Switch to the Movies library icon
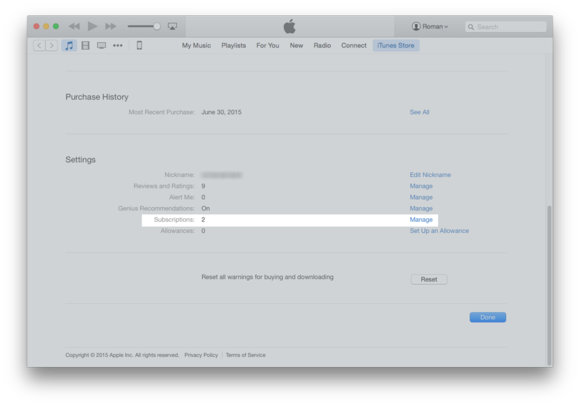 click(85, 45)
